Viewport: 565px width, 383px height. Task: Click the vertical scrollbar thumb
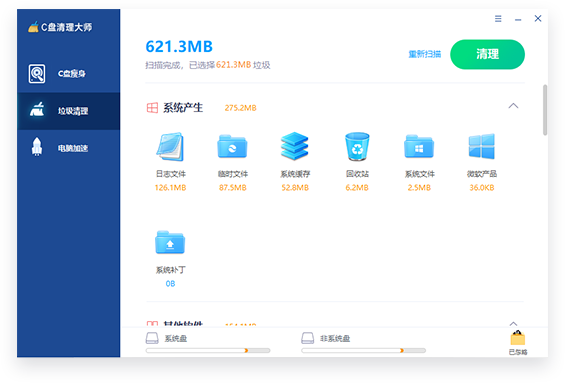coord(545,110)
